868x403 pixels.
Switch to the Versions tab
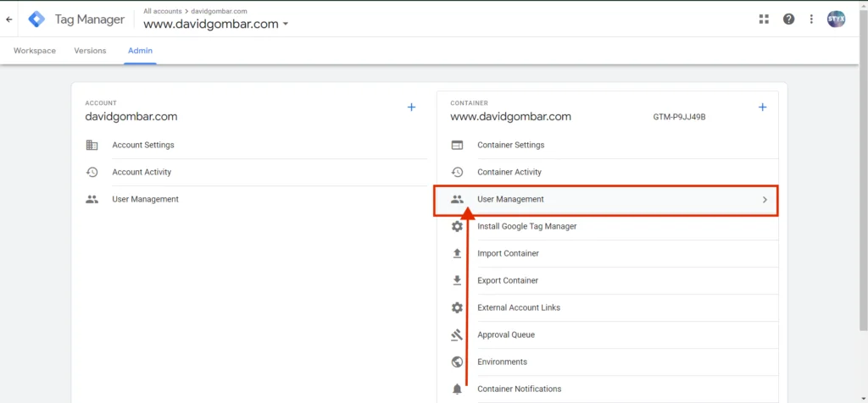click(90, 50)
